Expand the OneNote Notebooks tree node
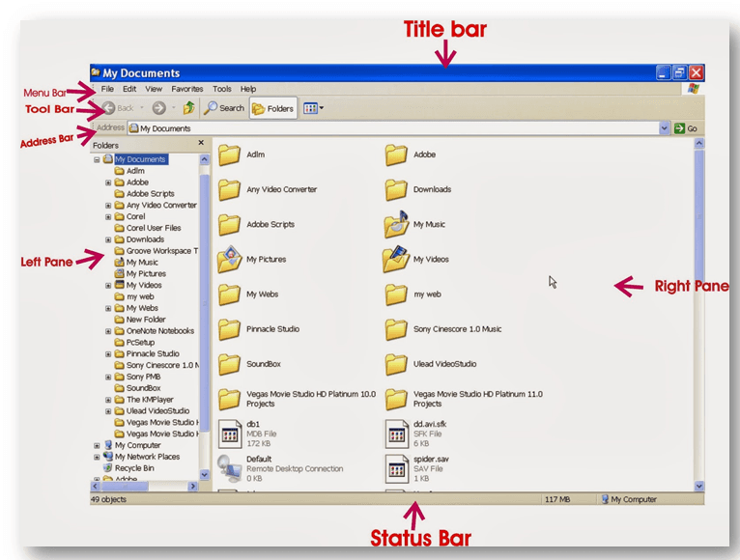Image resolution: width=740 pixels, height=560 pixels. pyautogui.click(x=108, y=331)
